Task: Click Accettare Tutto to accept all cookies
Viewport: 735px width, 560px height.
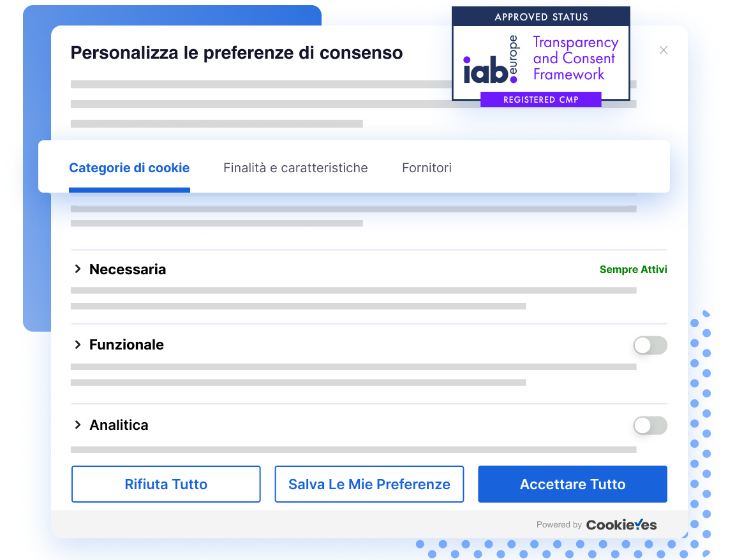Action: 572,484
